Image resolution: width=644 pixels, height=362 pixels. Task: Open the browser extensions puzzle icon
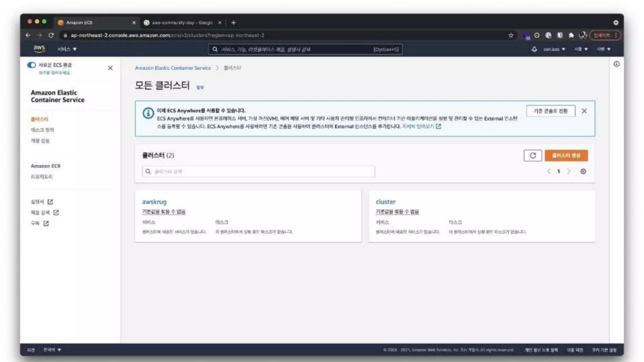[571, 35]
